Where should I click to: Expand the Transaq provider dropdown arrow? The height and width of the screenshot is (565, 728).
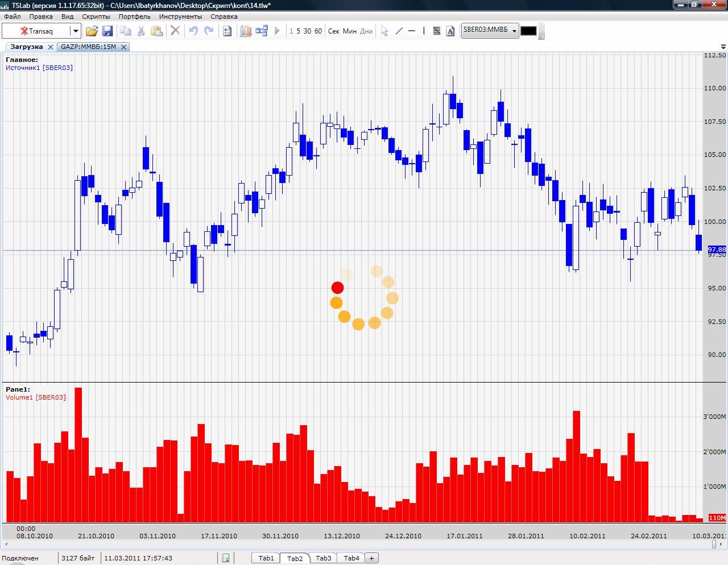75,31
